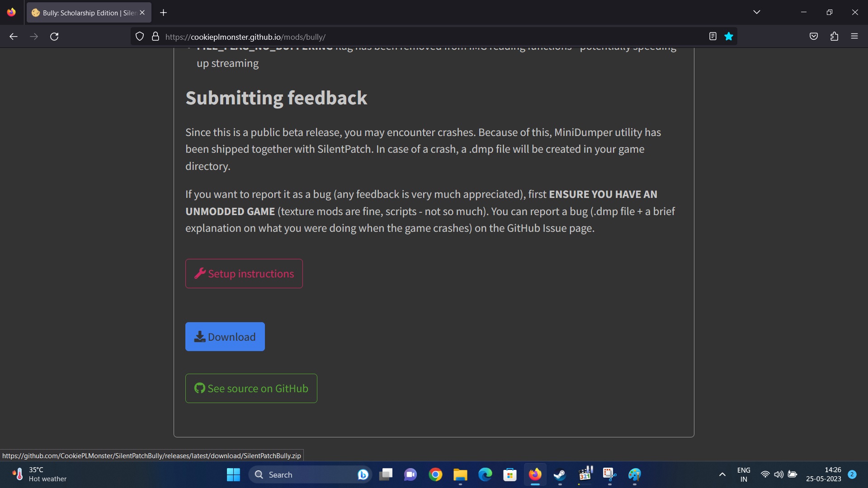This screenshot has height=488, width=868.
Task: Select the Bully: Scholarship Edition tab
Action: 86,13
